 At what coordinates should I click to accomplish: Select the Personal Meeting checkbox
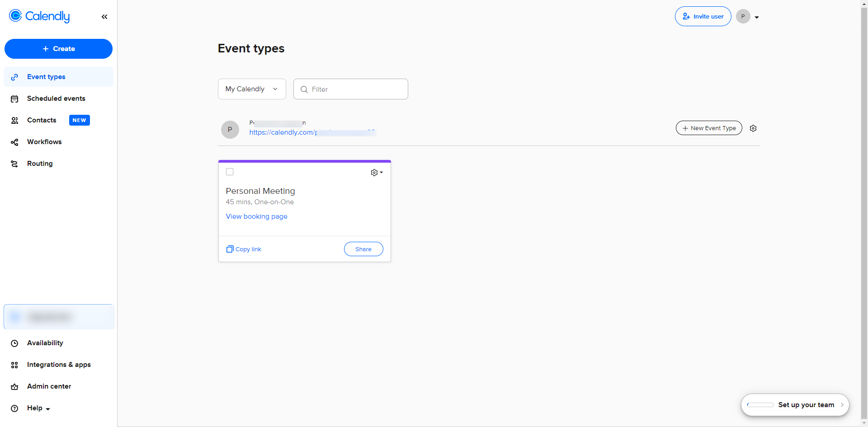click(230, 172)
